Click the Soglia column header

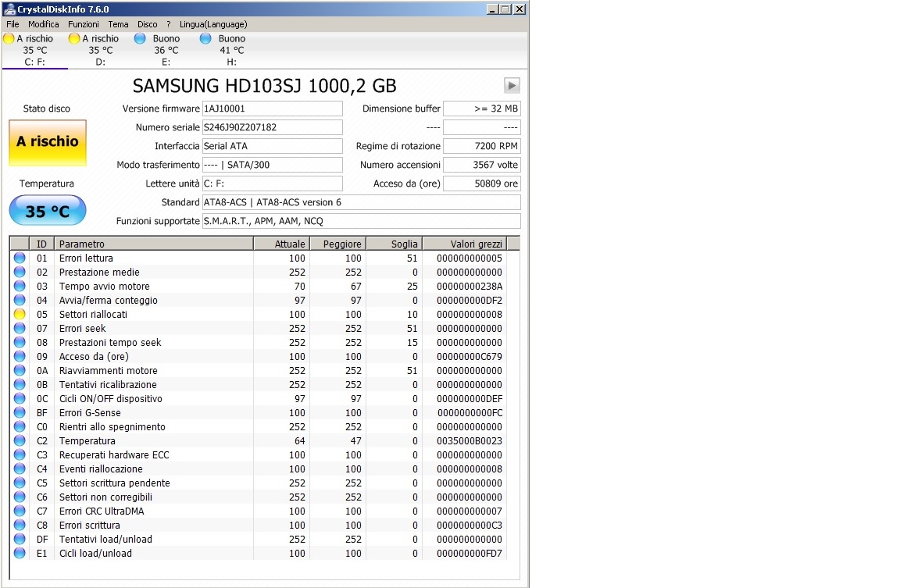pos(394,244)
